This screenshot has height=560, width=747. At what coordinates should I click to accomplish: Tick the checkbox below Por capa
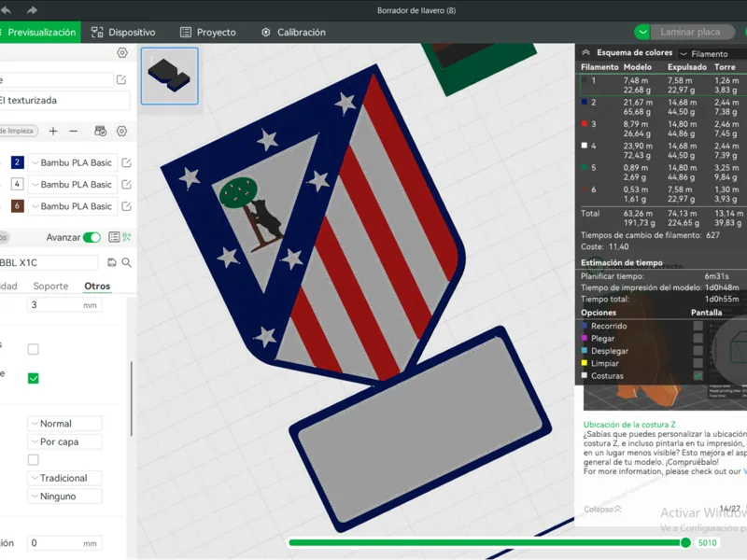pyautogui.click(x=34, y=460)
